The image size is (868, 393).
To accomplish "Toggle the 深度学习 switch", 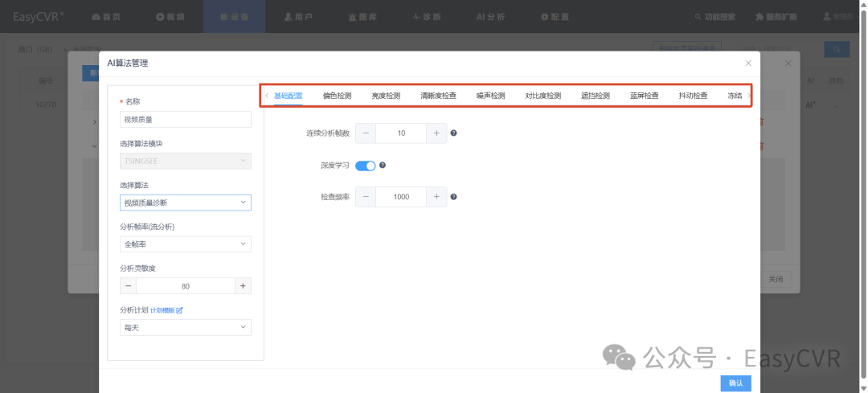I will (x=366, y=165).
